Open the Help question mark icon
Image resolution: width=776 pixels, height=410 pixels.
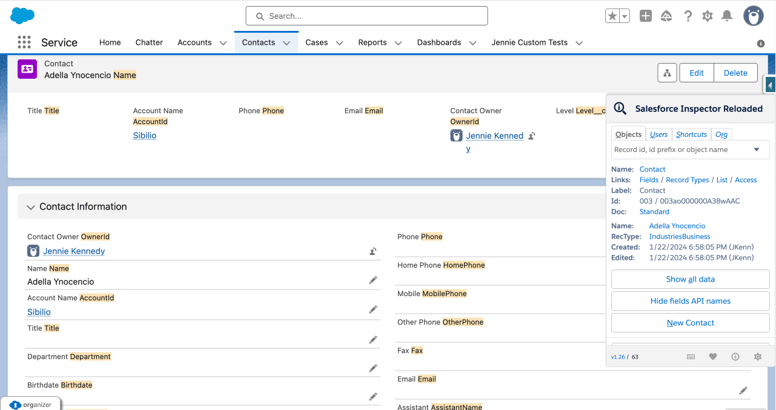click(687, 16)
